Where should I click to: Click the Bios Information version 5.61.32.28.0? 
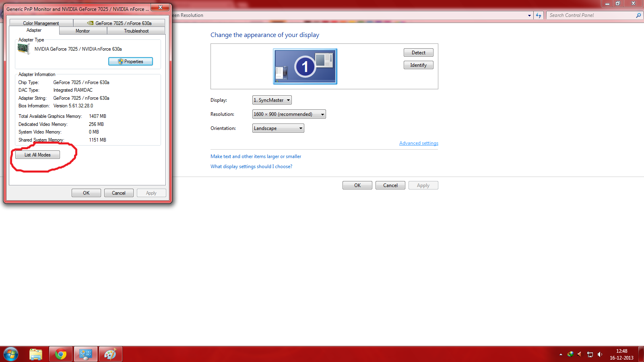pyautogui.click(x=73, y=106)
